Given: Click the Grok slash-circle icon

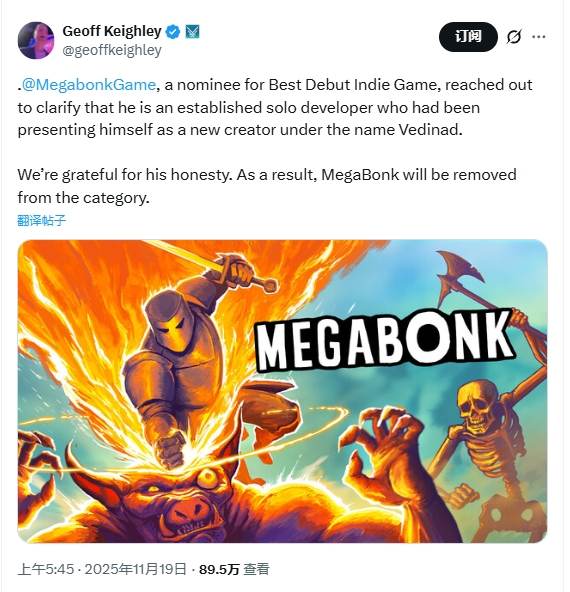Looking at the screenshot, I should pos(514,37).
